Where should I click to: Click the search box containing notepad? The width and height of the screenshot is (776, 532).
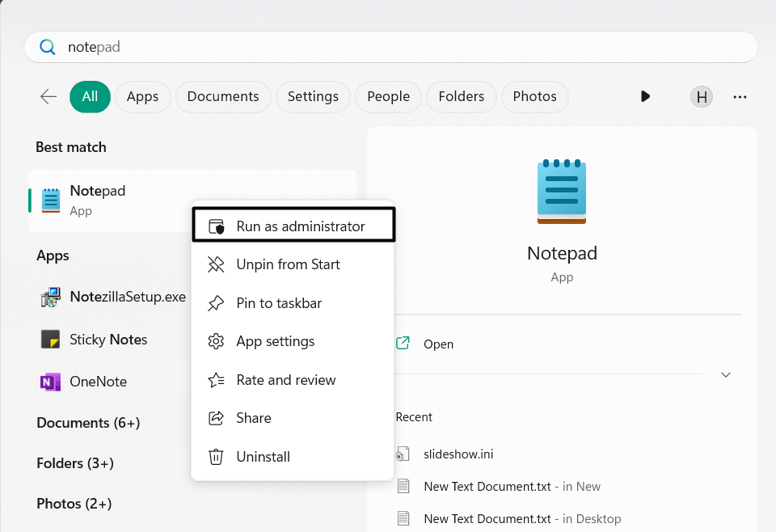[390, 47]
